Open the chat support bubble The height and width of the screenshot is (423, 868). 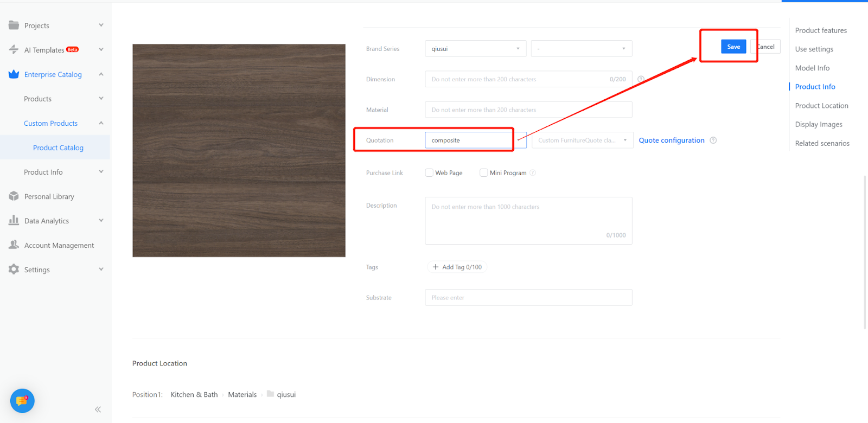pyautogui.click(x=22, y=401)
